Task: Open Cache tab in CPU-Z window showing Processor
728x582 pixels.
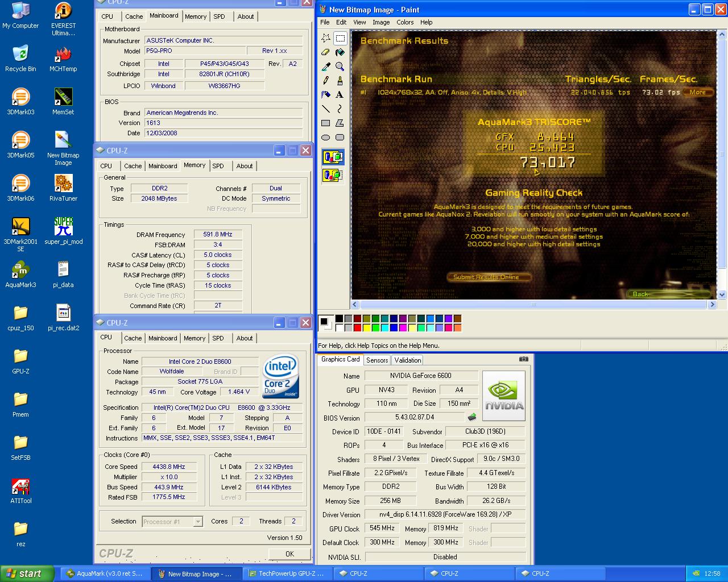Action: (133, 338)
